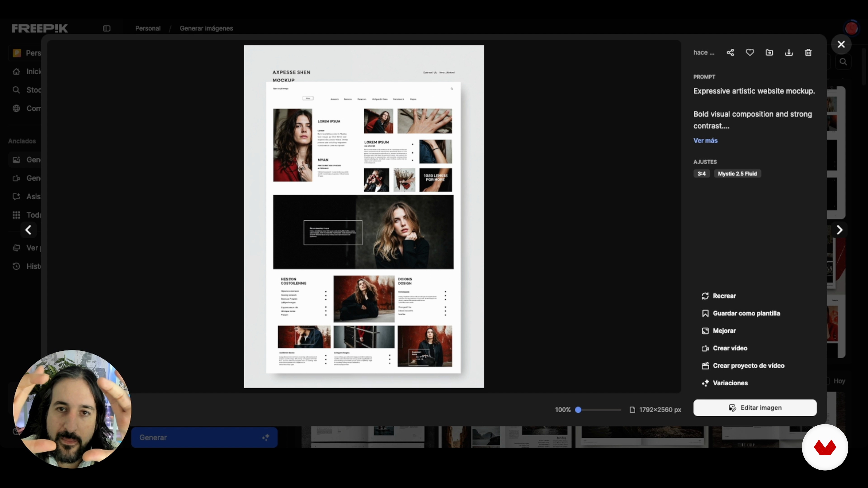Go to the previous image

28,230
